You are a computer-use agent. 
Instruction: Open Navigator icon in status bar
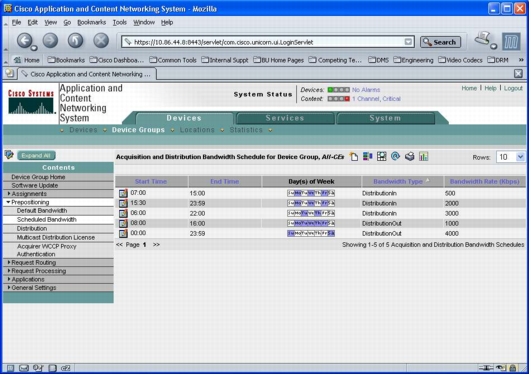(x=10, y=368)
